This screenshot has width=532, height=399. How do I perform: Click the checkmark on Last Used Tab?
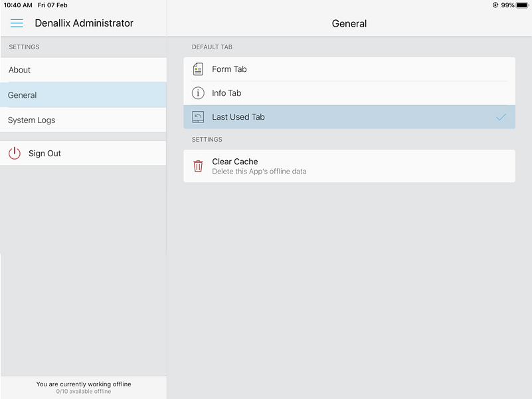[501, 117]
